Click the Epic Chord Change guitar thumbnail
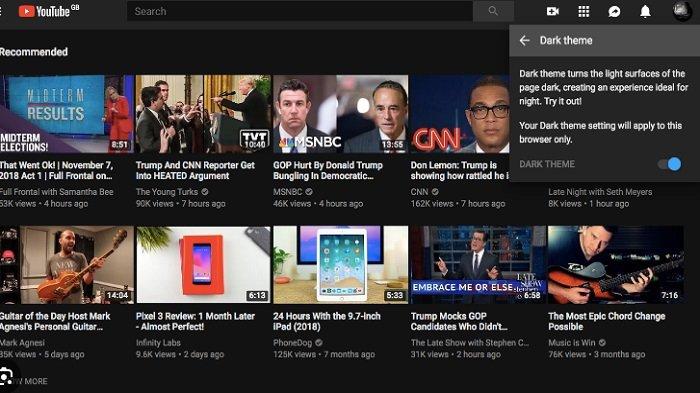 coord(616,265)
